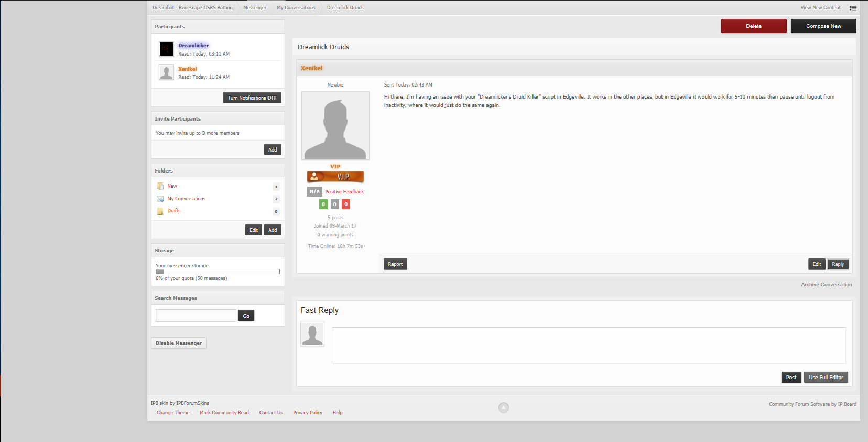Click Community Forum Software by IP.Board link
The height and width of the screenshot is (442, 868).
pos(812,404)
